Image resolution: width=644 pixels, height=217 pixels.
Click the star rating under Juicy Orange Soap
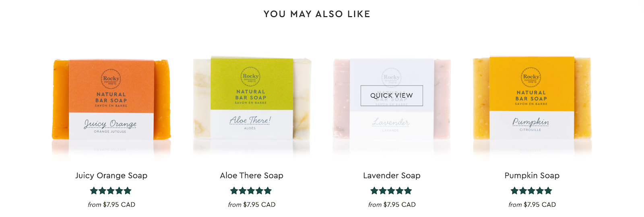tap(111, 191)
